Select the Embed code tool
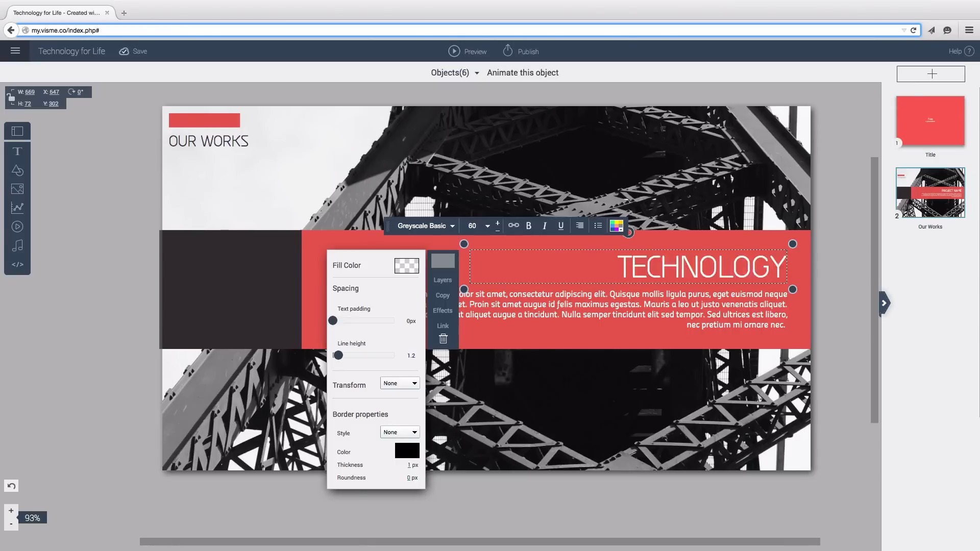This screenshot has width=980, height=551. pyautogui.click(x=17, y=264)
